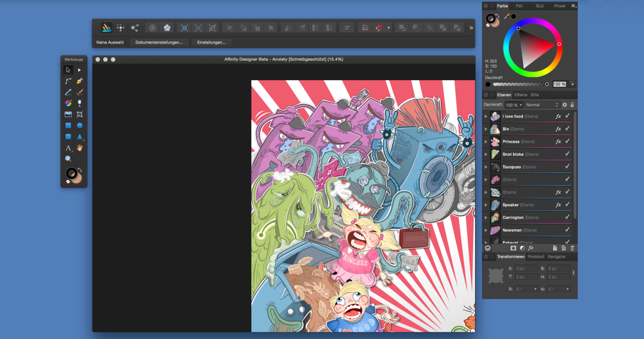This screenshot has height=339, width=644.
Task: Open Farbe panel options menu
Action: 574,6
